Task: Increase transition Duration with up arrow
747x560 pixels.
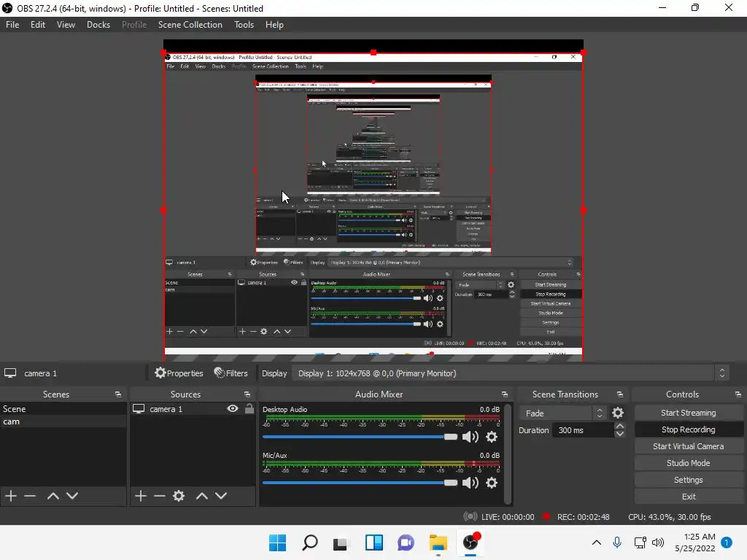Action: pos(620,426)
